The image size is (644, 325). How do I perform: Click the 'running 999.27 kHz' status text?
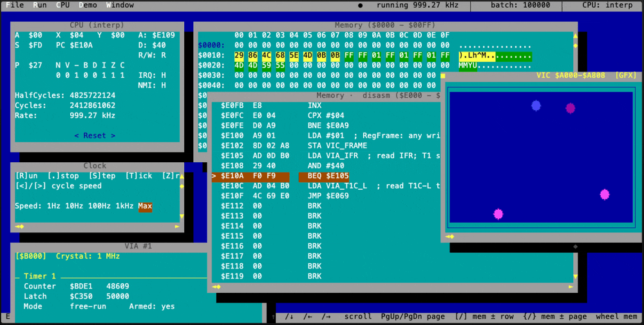click(418, 5)
